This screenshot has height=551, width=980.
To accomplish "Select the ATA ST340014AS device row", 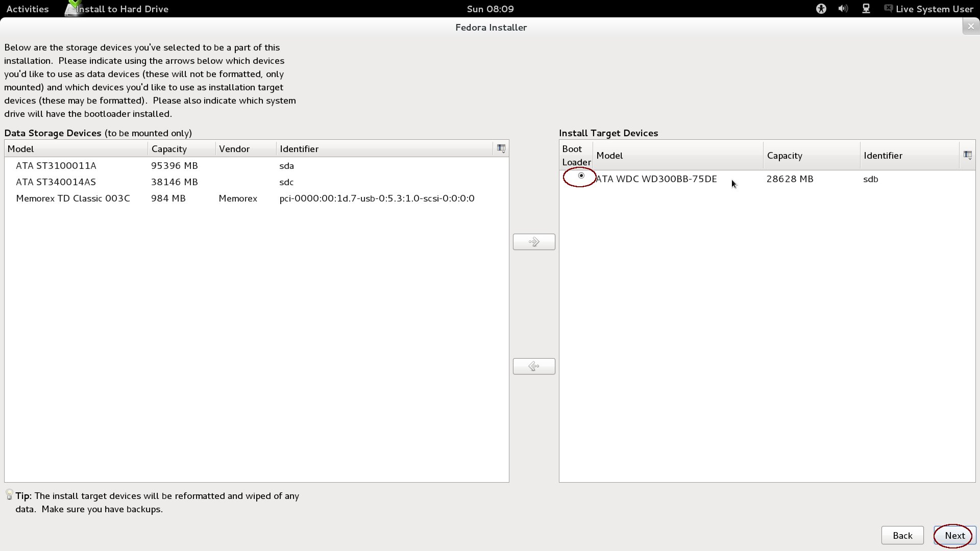I will coord(257,182).
